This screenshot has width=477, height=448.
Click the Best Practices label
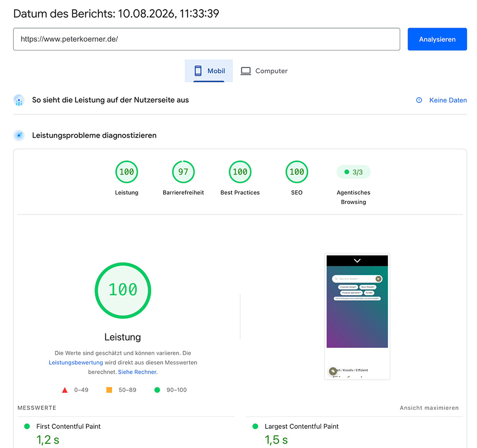[240, 193]
